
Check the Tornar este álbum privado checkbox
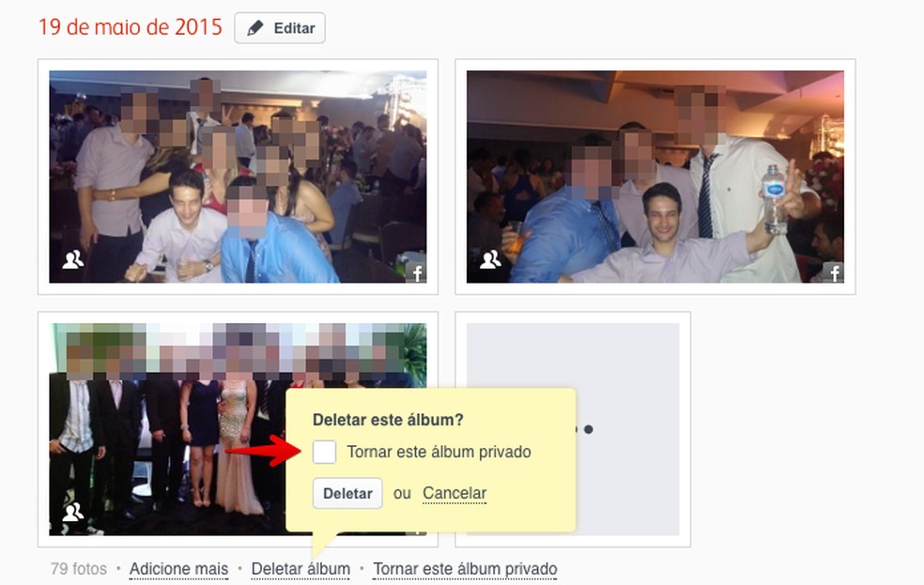pos(324,452)
